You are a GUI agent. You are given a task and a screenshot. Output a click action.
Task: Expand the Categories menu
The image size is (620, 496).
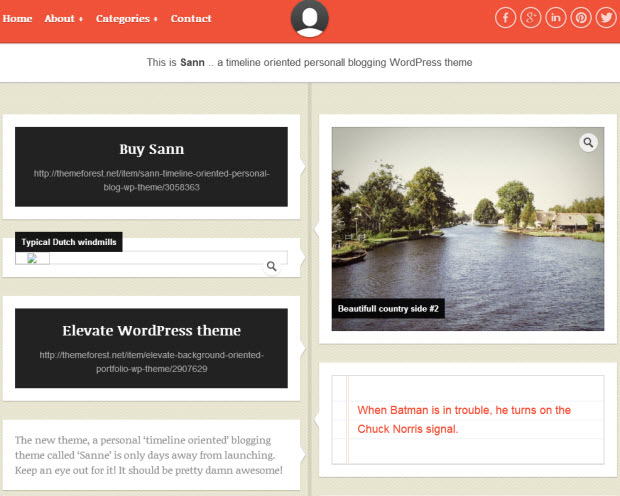(x=127, y=19)
